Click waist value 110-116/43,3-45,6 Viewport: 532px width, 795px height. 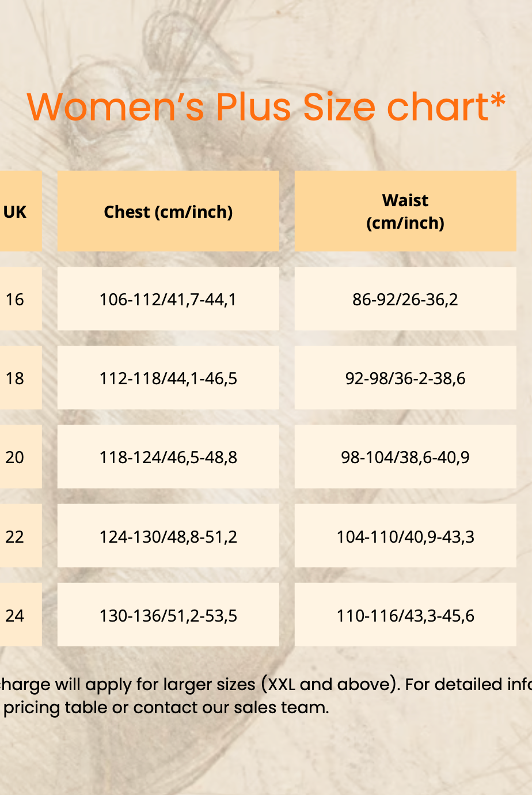coord(405,615)
